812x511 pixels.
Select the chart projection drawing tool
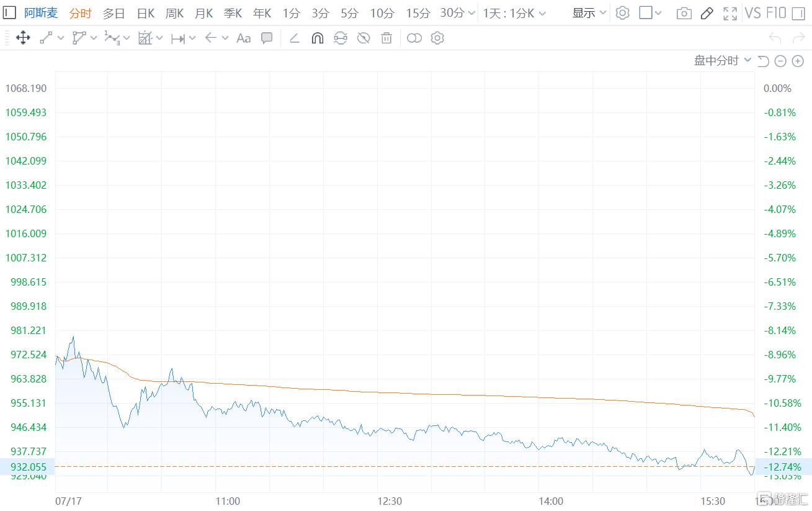(x=145, y=38)
